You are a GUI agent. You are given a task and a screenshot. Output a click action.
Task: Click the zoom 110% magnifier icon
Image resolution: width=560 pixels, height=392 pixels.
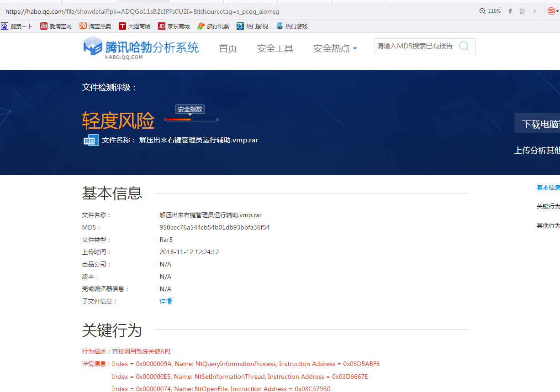tap(482, 11)
